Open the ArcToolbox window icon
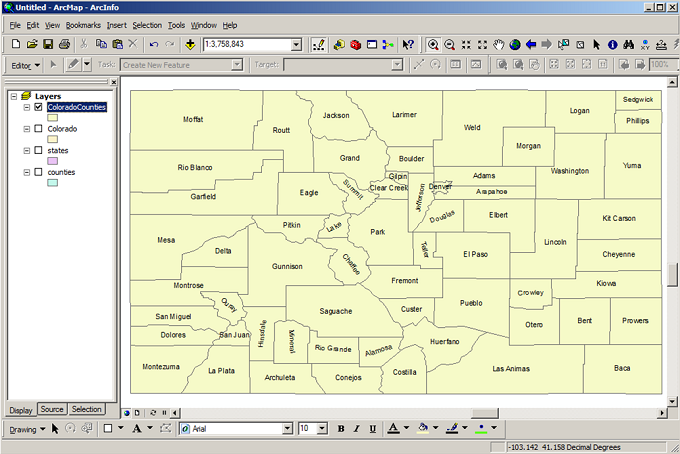This screenshot has height=454, width=680. tap(355, 45)
